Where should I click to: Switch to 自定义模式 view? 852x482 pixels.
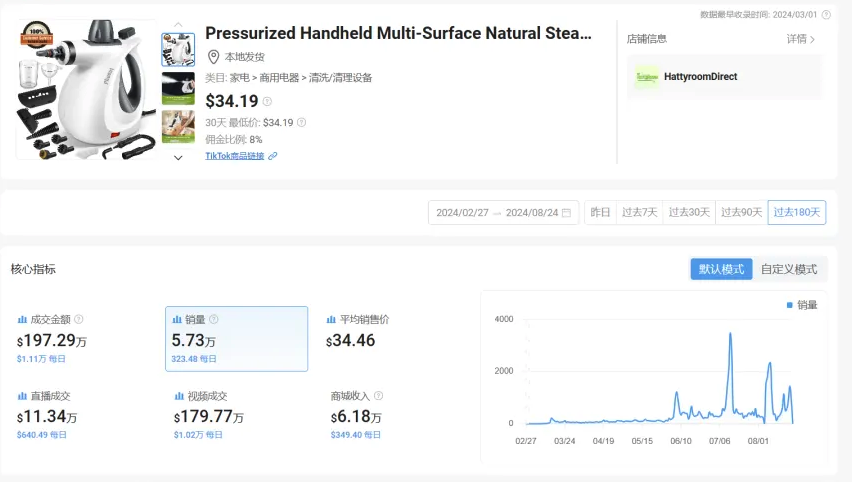[x=789, y=269]
